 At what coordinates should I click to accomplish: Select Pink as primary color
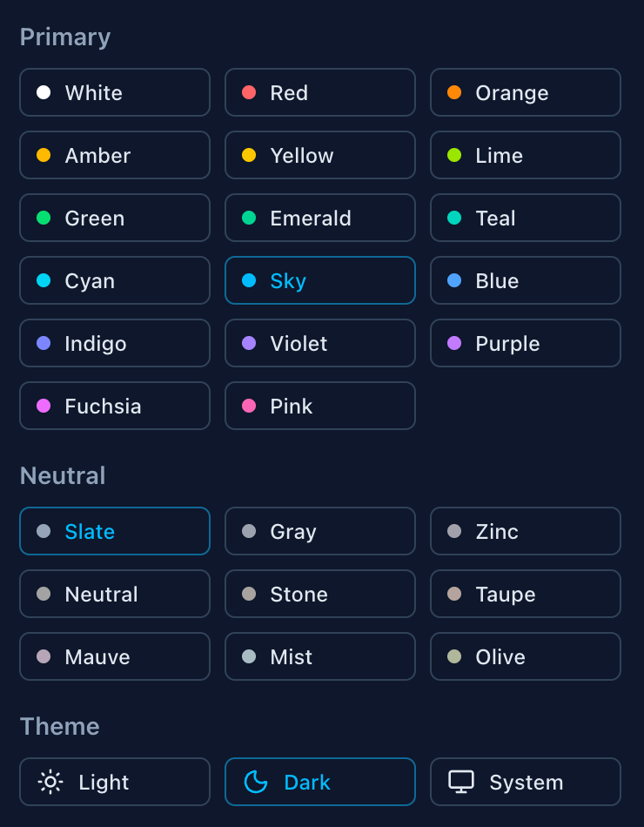click(x=319, y=406)
